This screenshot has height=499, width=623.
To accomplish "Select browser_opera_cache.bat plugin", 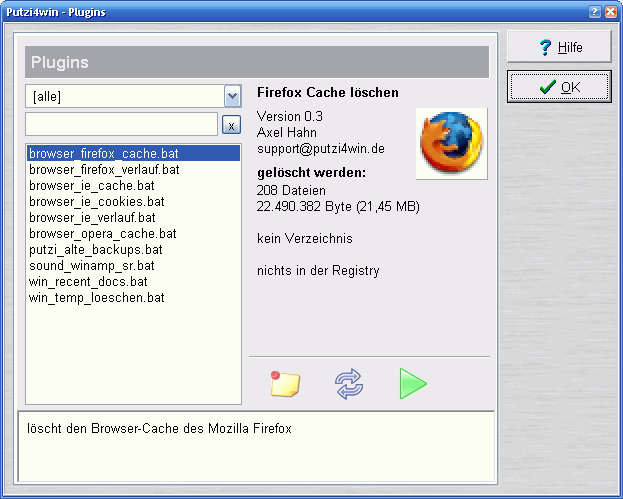I will coord(134,234).
